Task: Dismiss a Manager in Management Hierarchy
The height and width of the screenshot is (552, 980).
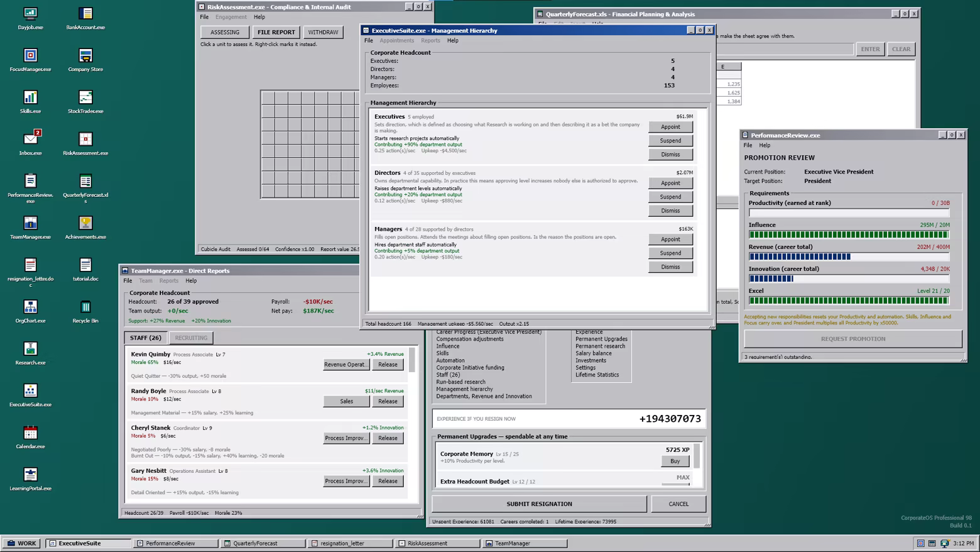Action: (670, 267)
